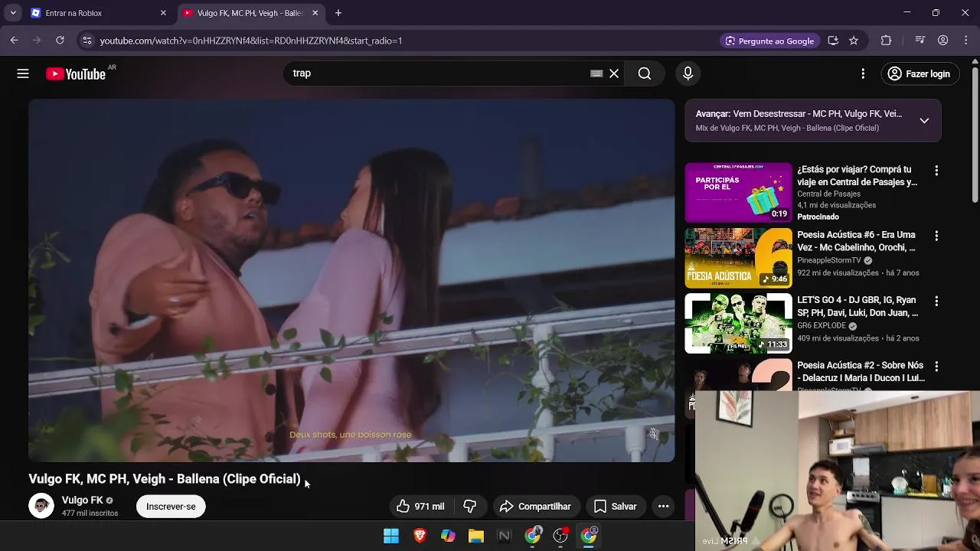The image size is (980, 551).
Task: Run search with the magnifier button
Action: tap(645, 73)
